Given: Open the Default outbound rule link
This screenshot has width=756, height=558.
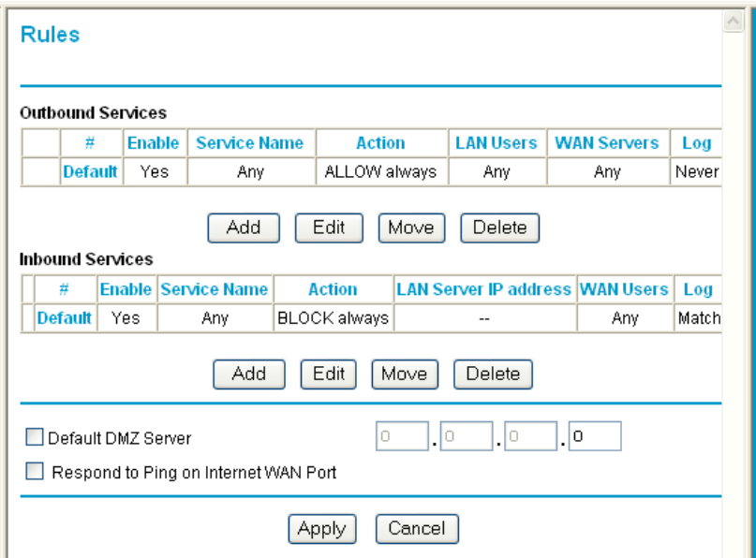Looking at the screenshot, I should tap(90, 171).
